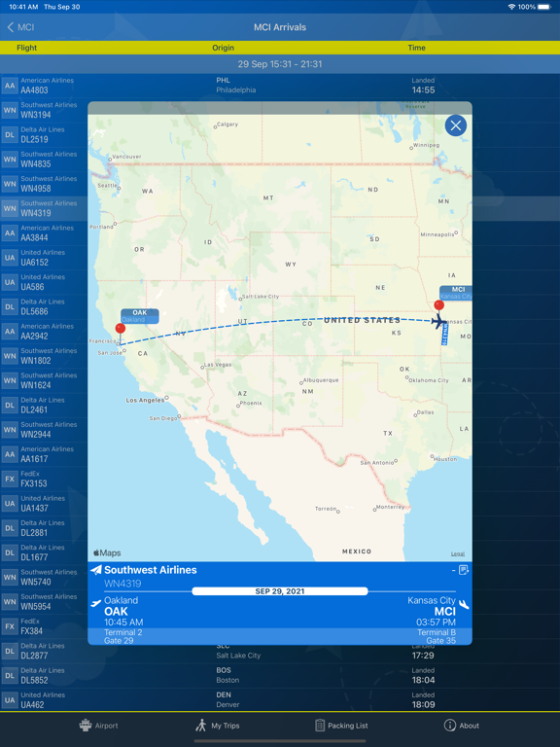
Task: Select flight WN1802 row
Action: (44, 356)
